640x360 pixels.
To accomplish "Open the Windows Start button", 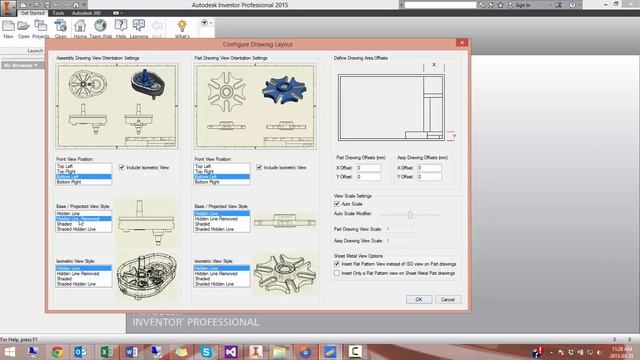I will tap(10, 352).
